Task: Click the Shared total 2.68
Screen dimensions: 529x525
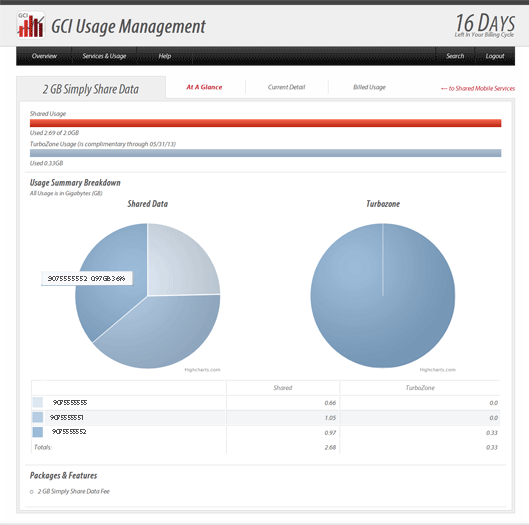Action: pos(330,447)
